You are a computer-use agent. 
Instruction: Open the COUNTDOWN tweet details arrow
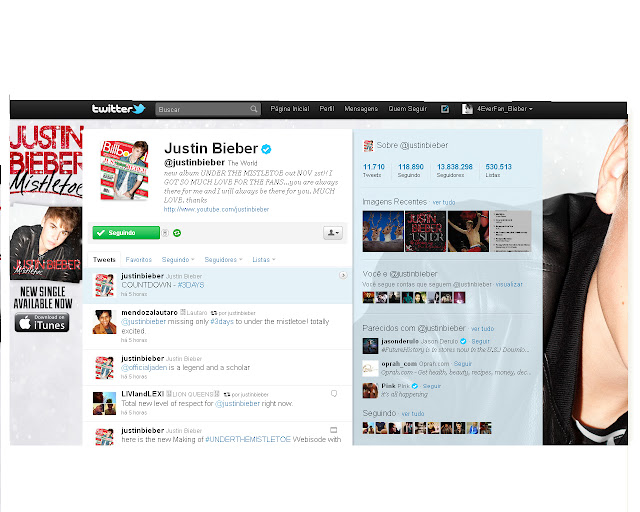tap(343, 276)
